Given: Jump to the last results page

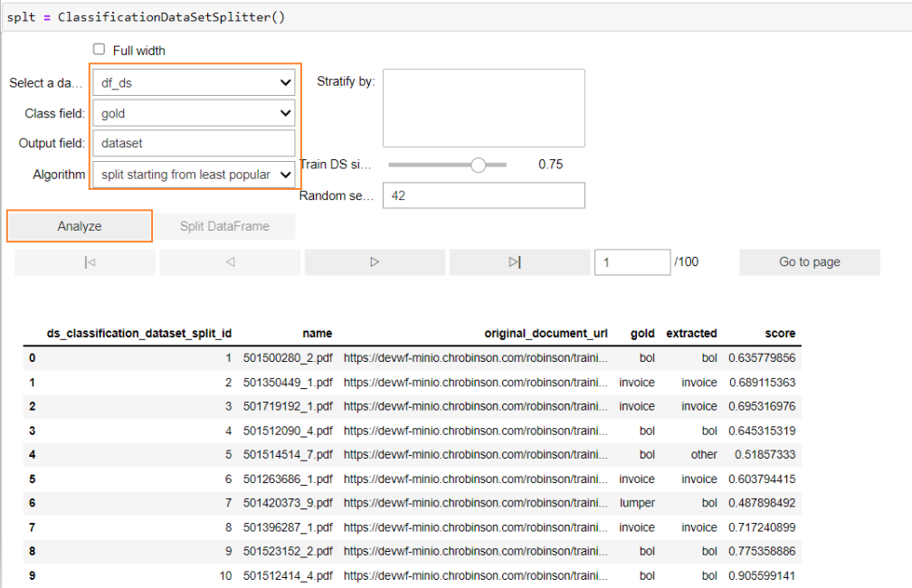Looking at the screenshot, I should [x=519, y=262].
